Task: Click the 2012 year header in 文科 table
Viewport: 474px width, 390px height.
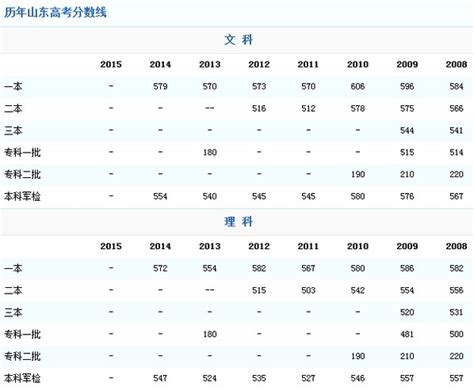Action: pyautogui.click(x=259, y=64)
